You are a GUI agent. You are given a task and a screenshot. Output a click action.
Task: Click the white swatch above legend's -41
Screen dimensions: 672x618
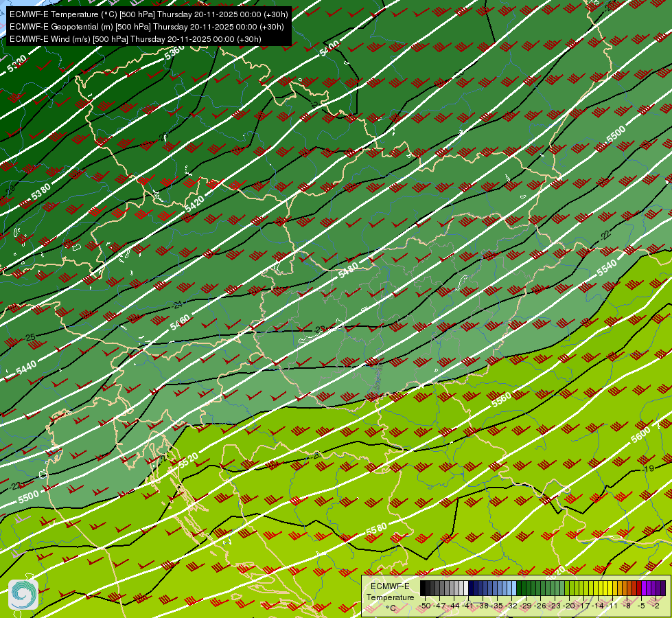click(x=466, y=588)
